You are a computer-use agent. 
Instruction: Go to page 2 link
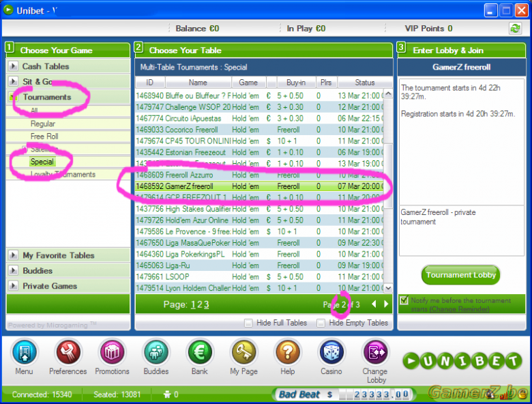pyautogui.click(x=199, y=304)
